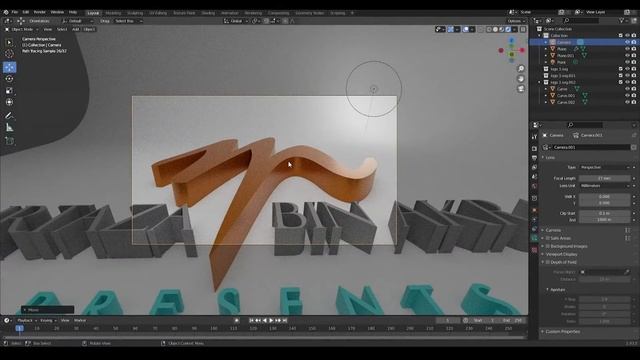Open the Orientation Default dropdown
The image size is (640, 360).
78,21
